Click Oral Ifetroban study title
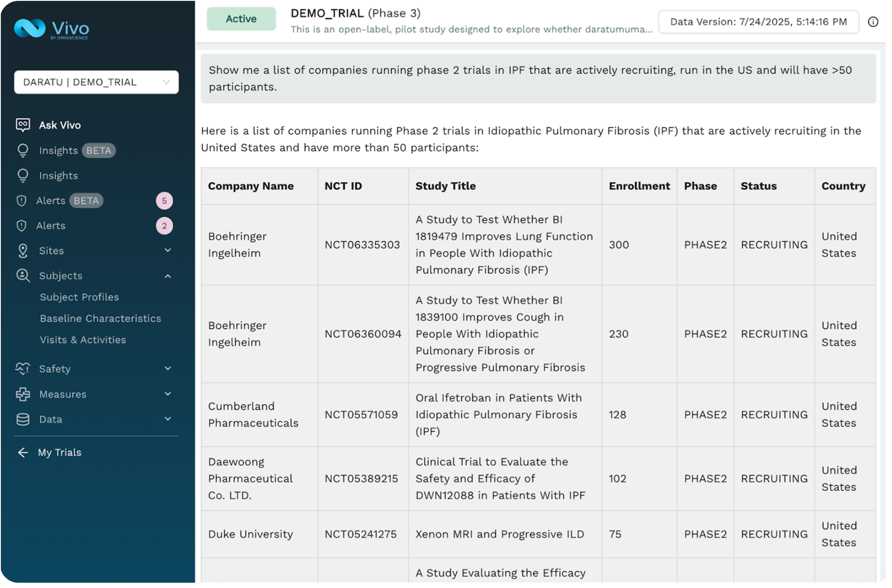Screen dimensions: 892x588 tap(499, 414)
